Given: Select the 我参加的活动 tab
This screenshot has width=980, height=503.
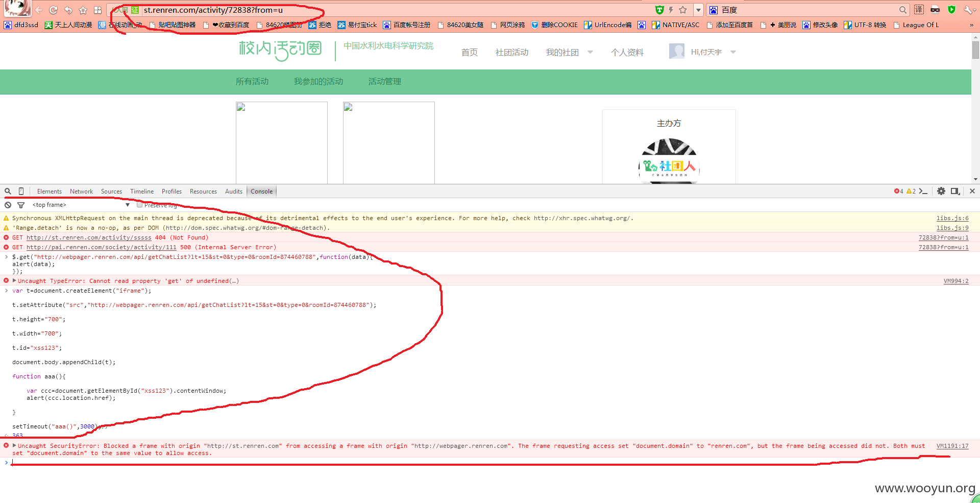Looking at the screenshot, I should 318,81.
